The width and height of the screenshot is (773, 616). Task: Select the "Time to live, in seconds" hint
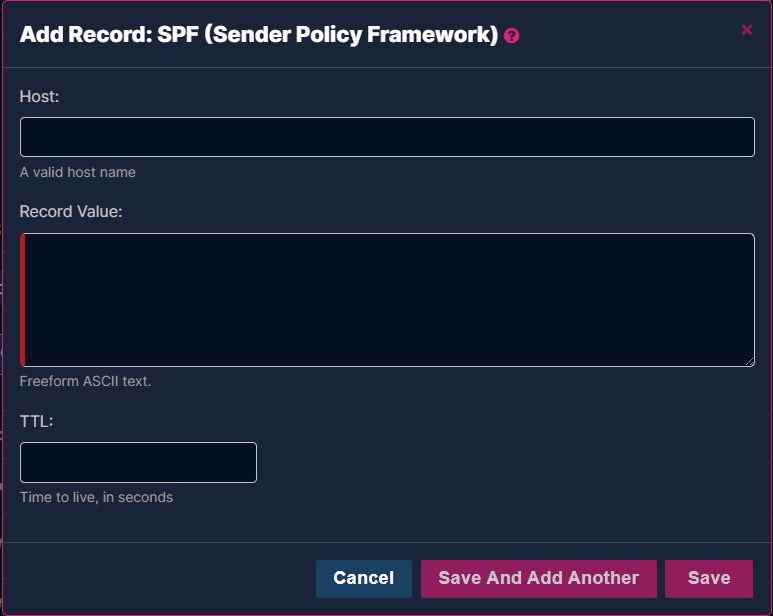(x=96, y=497)
